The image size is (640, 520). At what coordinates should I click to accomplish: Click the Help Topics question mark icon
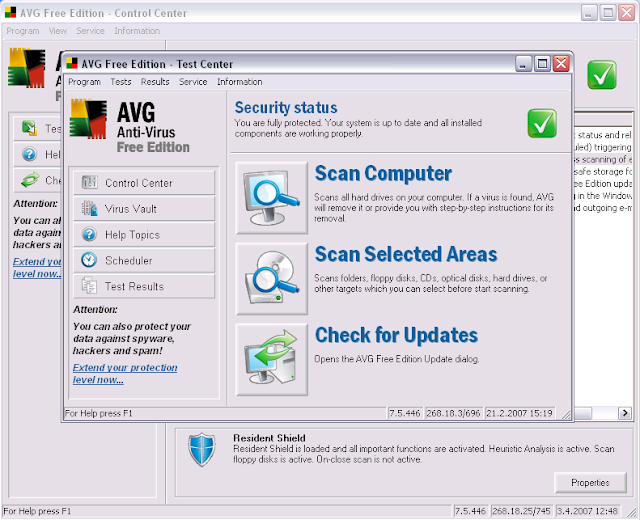(89, 234)
